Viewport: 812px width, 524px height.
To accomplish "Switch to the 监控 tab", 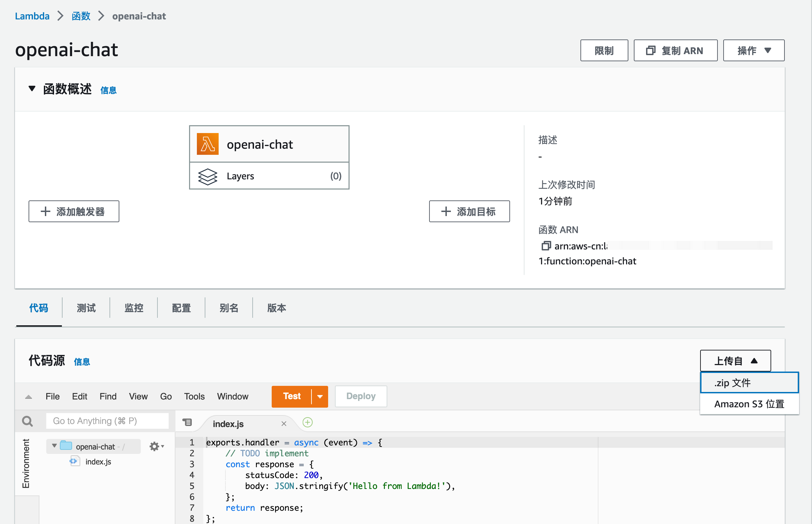I will (x=134, y=308).
